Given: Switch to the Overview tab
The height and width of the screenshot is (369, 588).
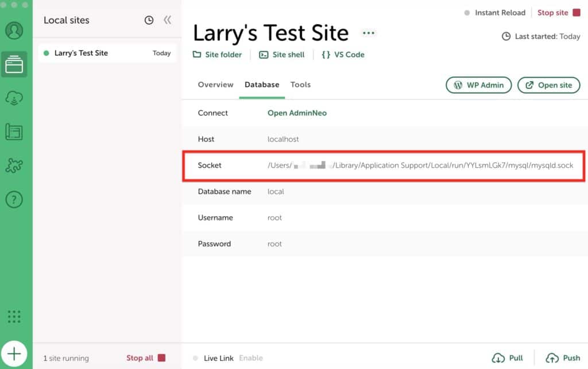Looking at the screenshot, I should point(215,84).
